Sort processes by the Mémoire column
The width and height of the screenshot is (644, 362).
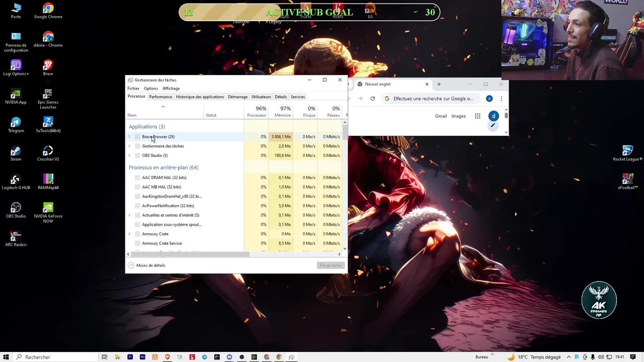(x=281, y=112)
